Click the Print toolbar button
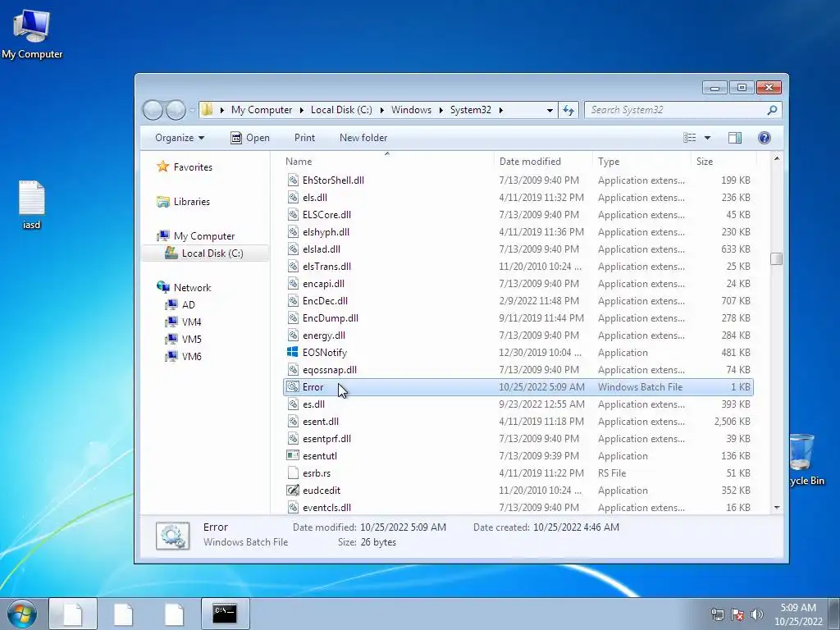Viewport: 840px width, 630px height. [305, 138]
